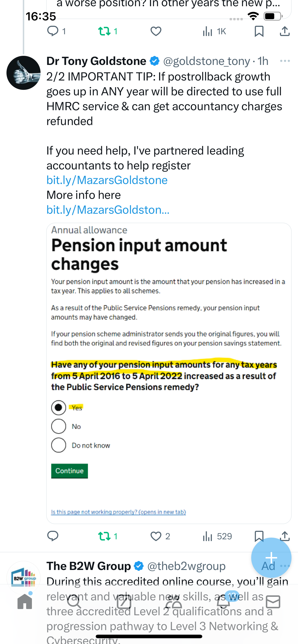Open more options on Tony Goldstone tweet
Screen dimensions: 298x644
coord(285,61)
